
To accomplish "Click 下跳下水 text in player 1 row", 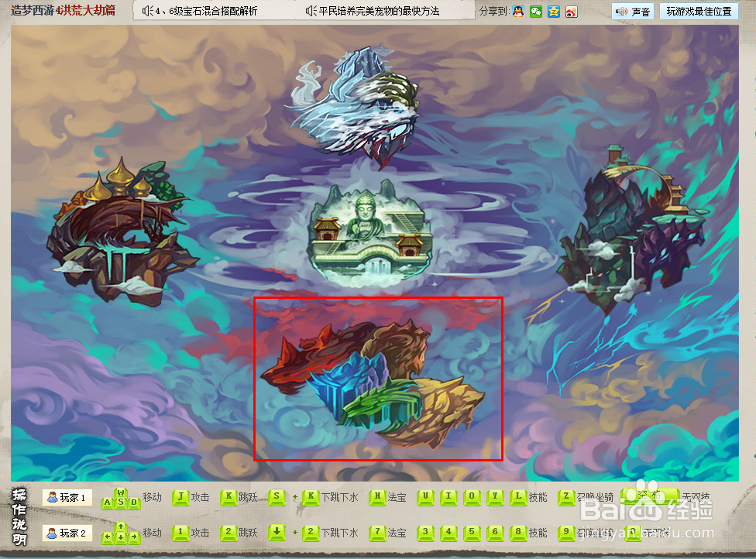I will (340, 497).
